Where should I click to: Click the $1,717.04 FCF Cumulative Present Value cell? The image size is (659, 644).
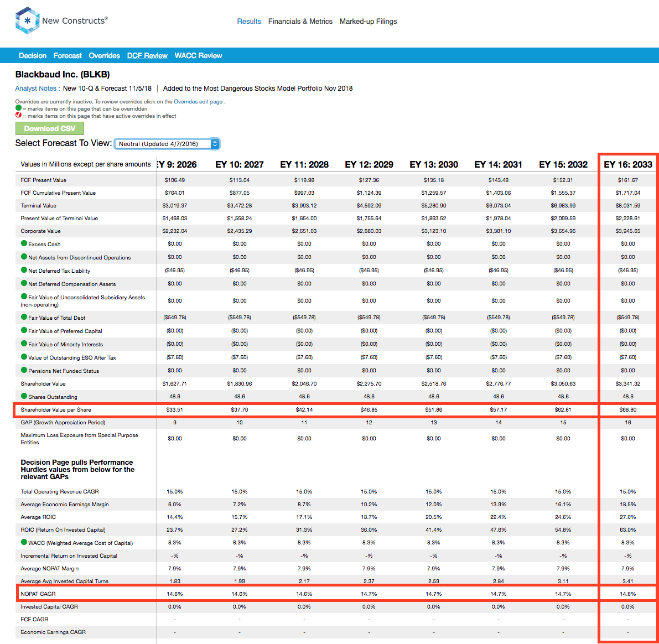click(628, 193)
